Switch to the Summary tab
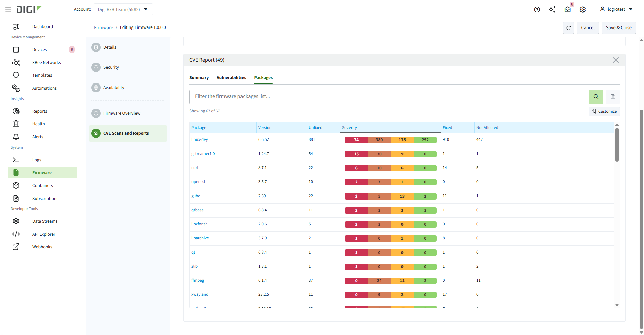Image resolution: width=644 pixels, height=335 pixels. [x=199, y=77]
